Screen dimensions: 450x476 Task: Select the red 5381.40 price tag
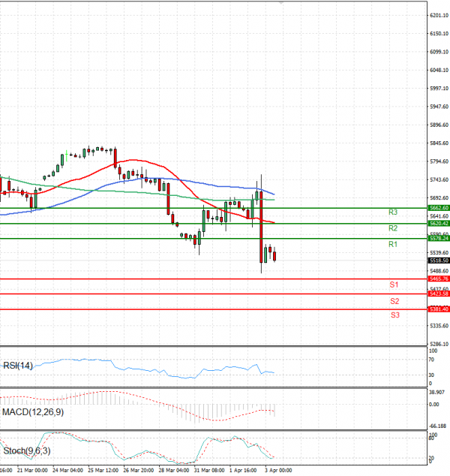click(x=438, y=309)
